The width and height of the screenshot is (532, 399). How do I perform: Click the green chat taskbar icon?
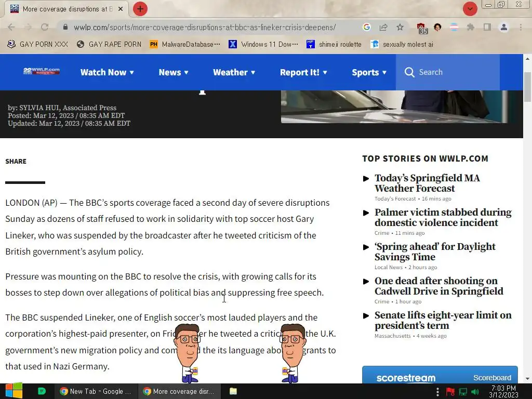click(x=42, y=391)
